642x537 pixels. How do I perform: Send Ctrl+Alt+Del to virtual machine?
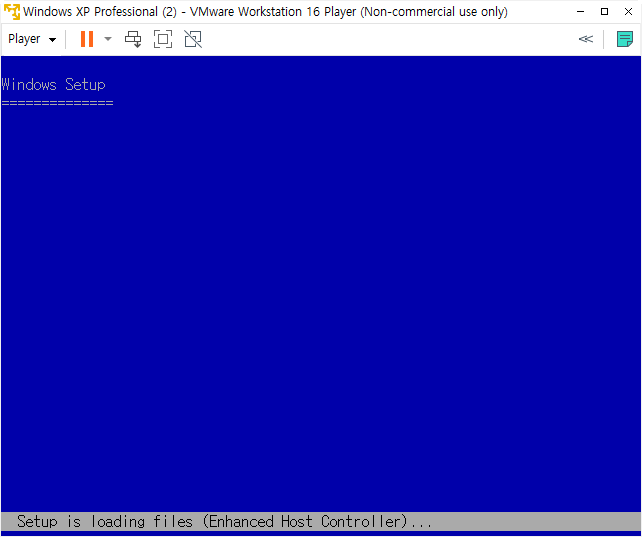pyautogui.click(x=133, y=39)
